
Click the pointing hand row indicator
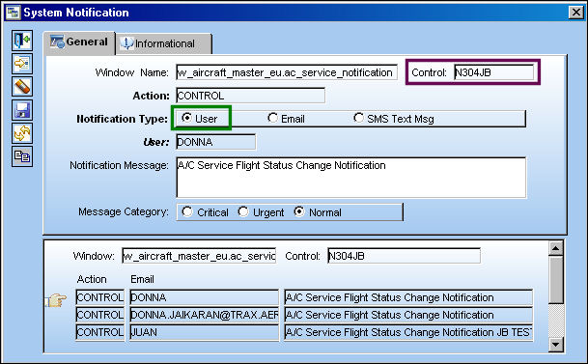click(55, 299)
